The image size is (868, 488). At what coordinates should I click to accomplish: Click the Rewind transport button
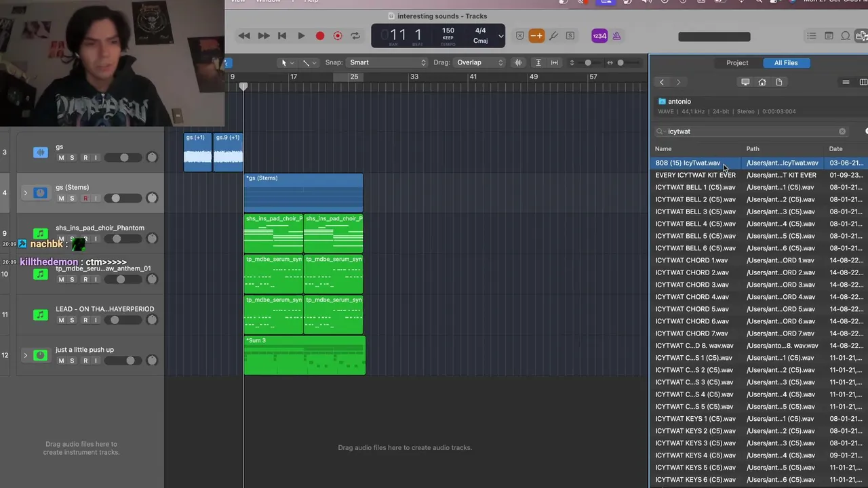click(x=244, y=36)
